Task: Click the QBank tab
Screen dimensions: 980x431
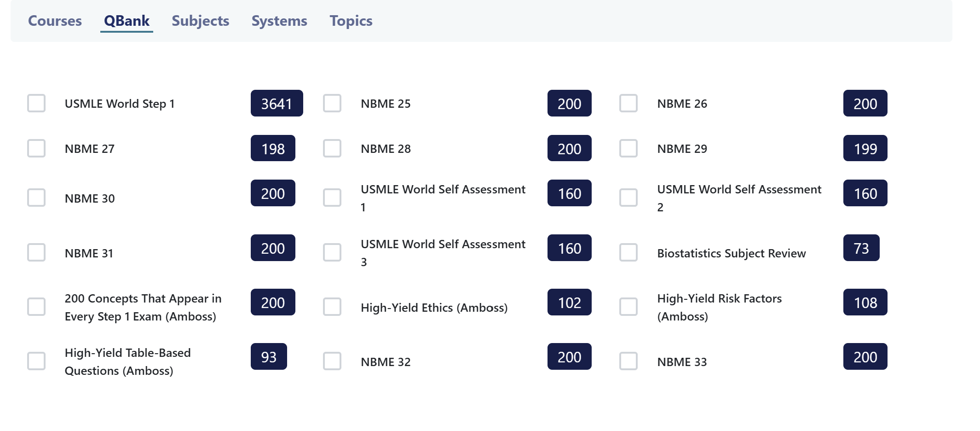Action: coord(127,21)
